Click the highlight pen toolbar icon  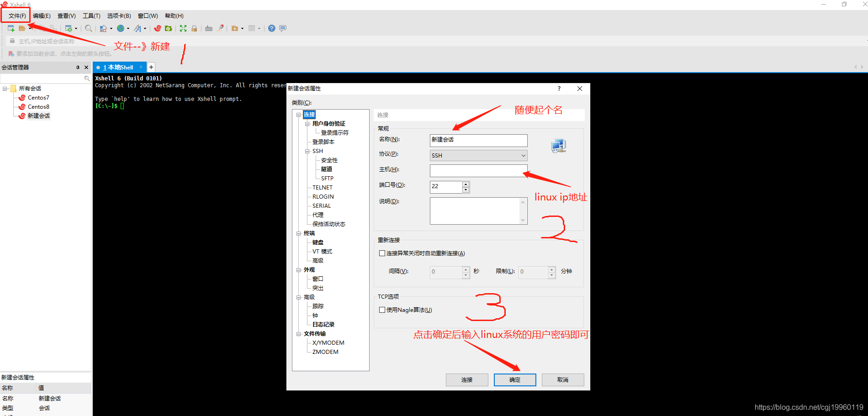(x=221, y=28)
